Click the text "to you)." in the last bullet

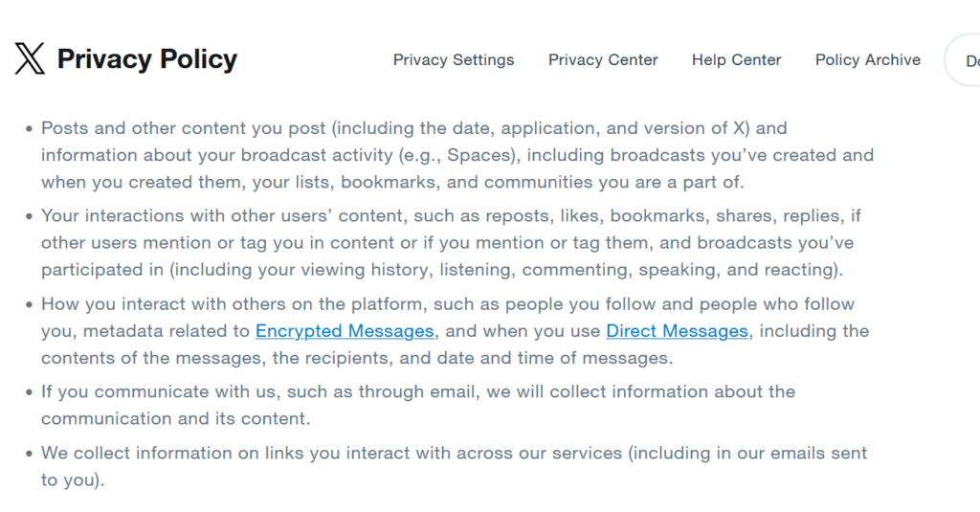[73, 480]
